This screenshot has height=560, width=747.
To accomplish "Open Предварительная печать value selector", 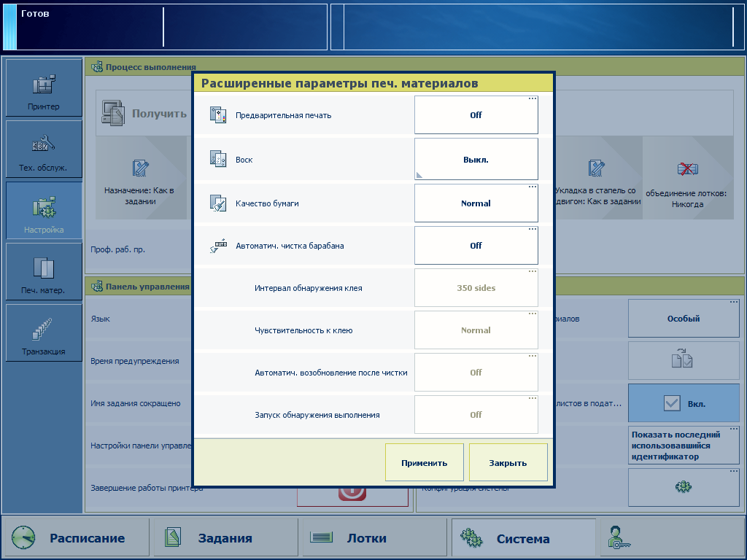I will [x=476, y=115].
